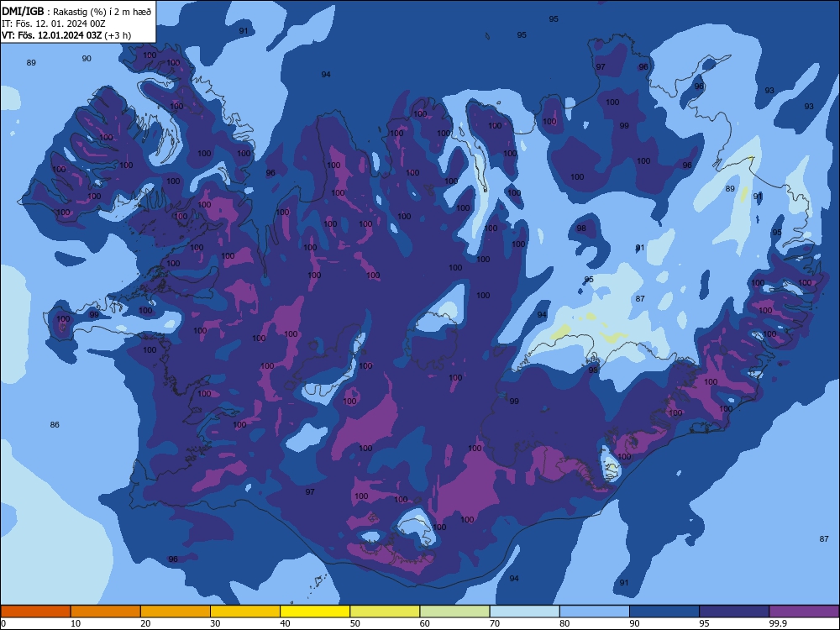The width and height of the screenshot is (840, 630).
Task: Select the golden 30–40 legend swatch
Action: pyautogui.click(x=245, y=612)
